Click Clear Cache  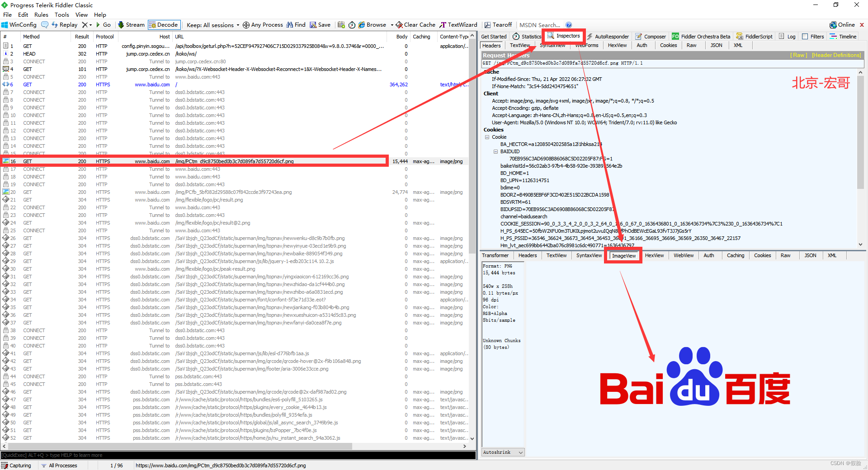(415, 25)
